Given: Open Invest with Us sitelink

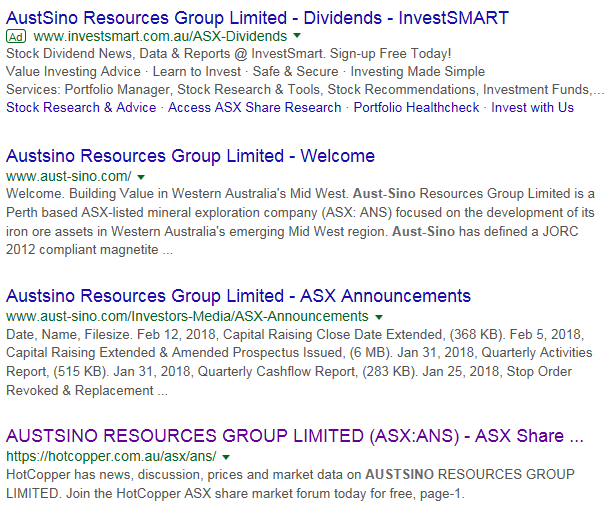Looking at the screenshot, I should click(x=532, y=107).
